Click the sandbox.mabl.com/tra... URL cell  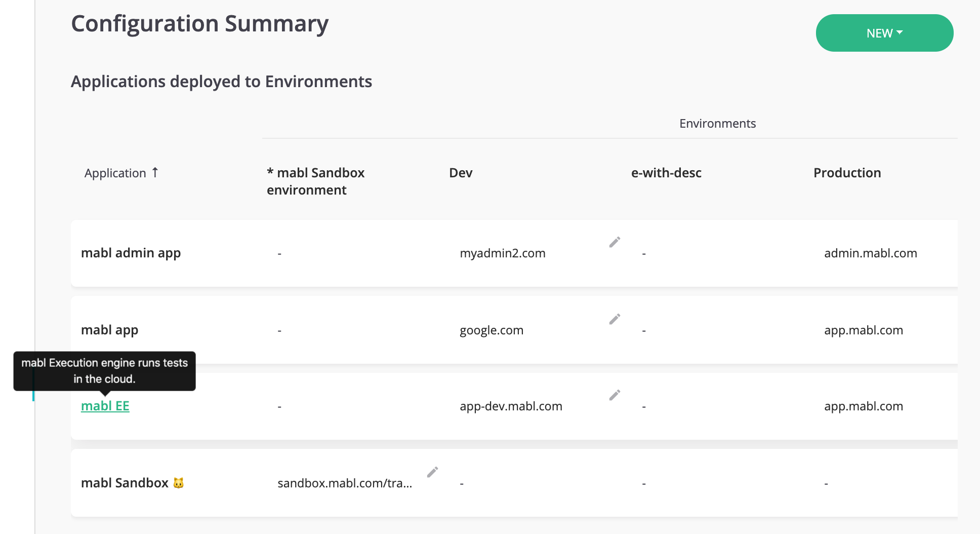point(345,483)
